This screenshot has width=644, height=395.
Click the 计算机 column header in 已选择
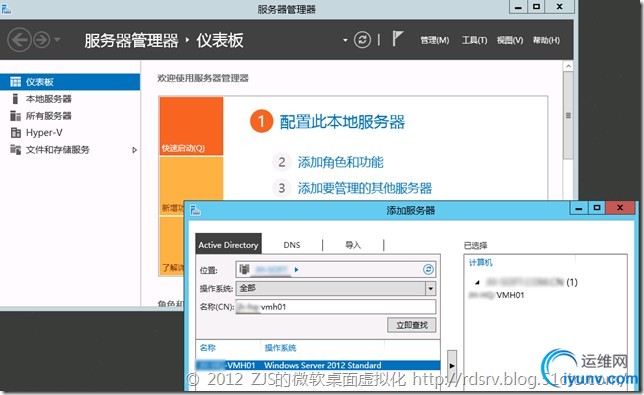pos(481,262)
